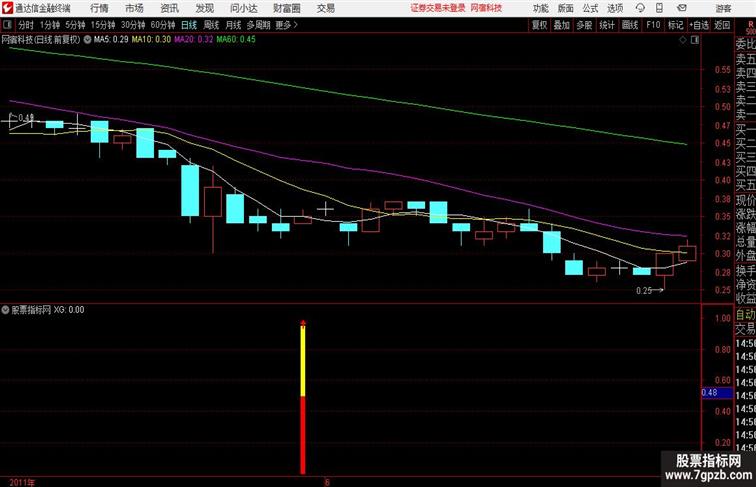Switch to the 60分钟 period tab
Screen dimensions: 756x487
163,25
